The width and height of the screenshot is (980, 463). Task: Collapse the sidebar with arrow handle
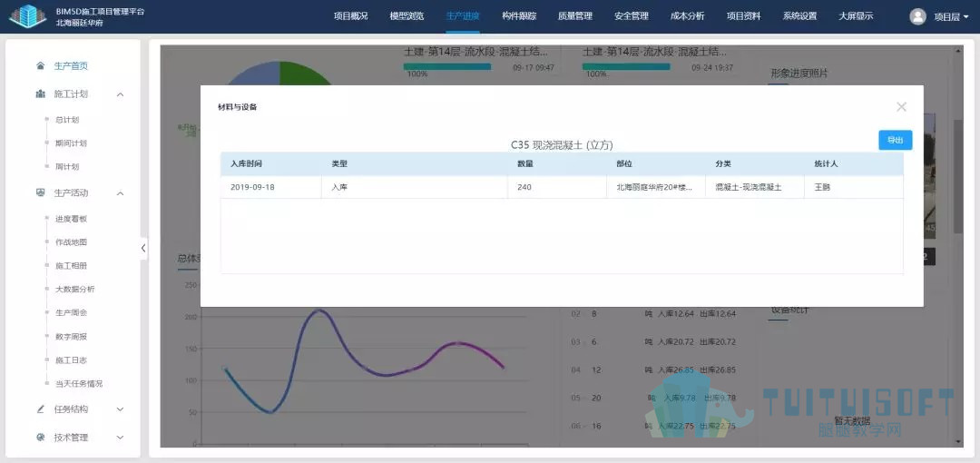coord(143,248)
